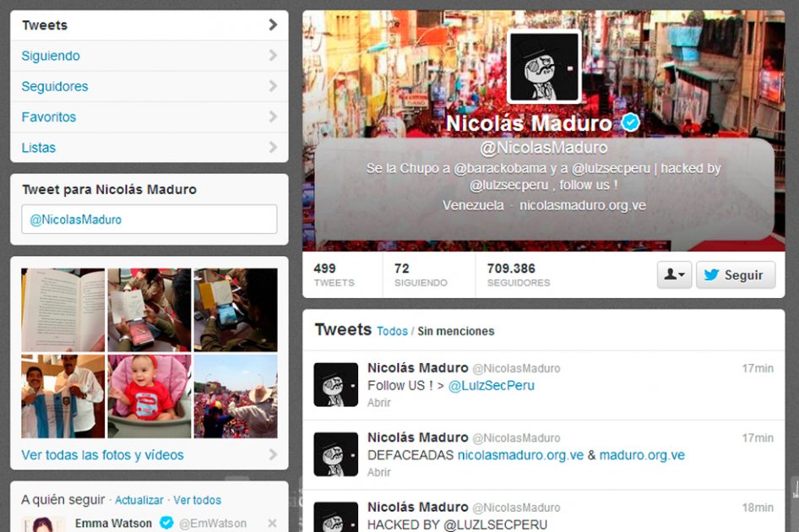Click Abrir under DEFACEADAS tweet
The width and height of the screenshot is (799, 532).
coord(378,472)
